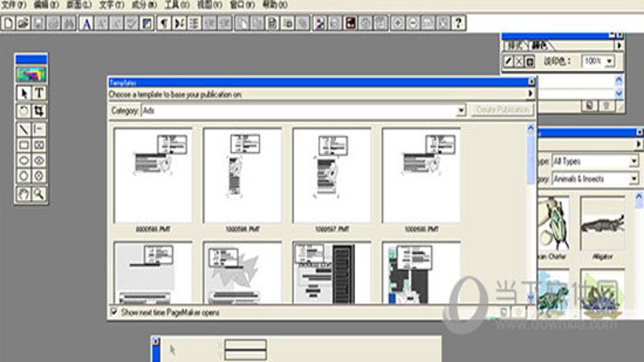644x362 pixels.
Task: Click the Indents/Tabs toolbar icon
Action: [179, 23]
